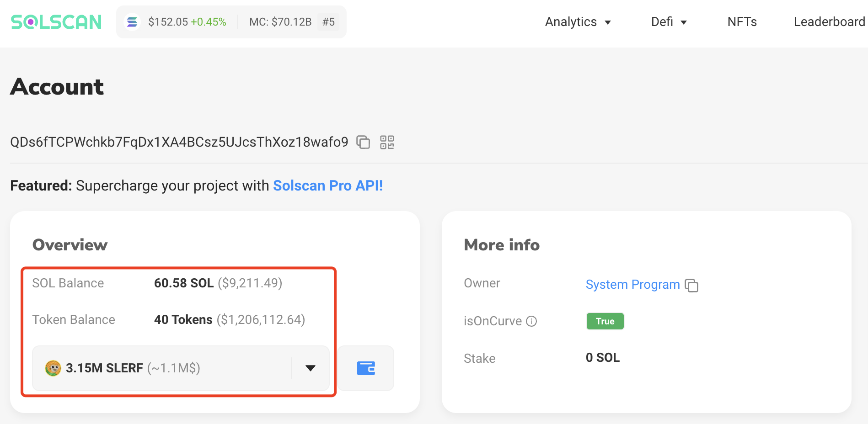This screenshot has width=868, height=424.
Task: Go to the NFTs page
Action: click(x=742, y=22)
